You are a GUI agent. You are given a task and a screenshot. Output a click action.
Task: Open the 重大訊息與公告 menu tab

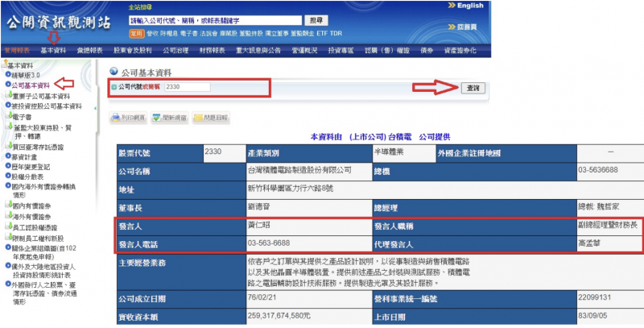258,51
